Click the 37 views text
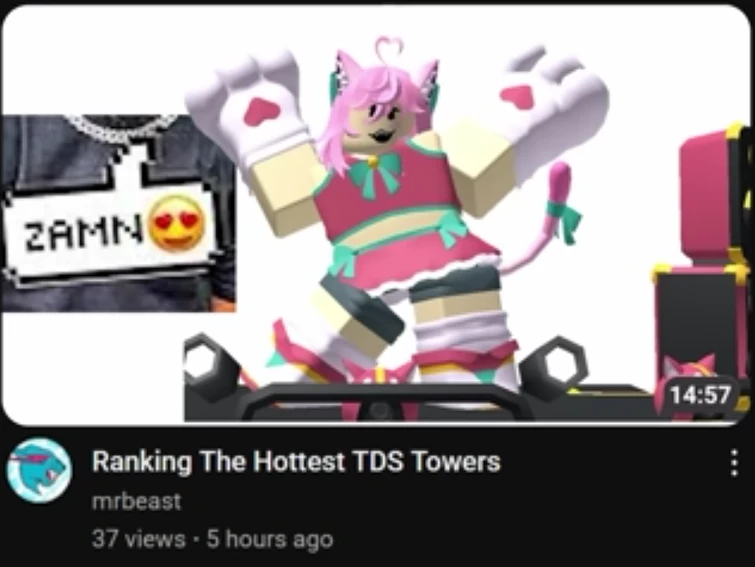 click(x=139, y=539)
